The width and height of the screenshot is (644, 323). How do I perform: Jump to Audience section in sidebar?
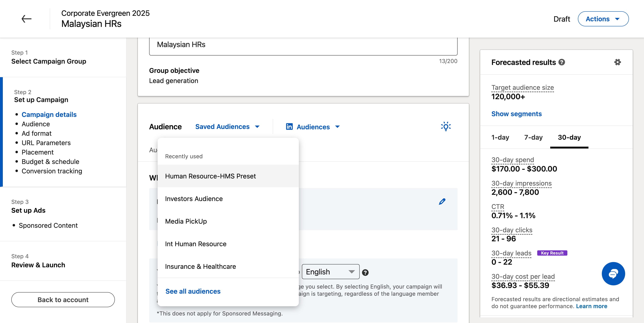coord(36,124)
